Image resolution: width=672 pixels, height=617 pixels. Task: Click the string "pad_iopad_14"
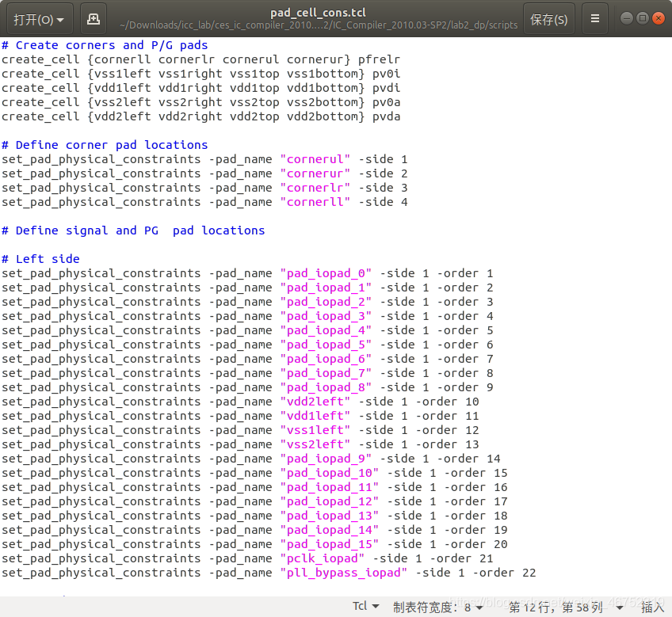(x=329, y=530)
